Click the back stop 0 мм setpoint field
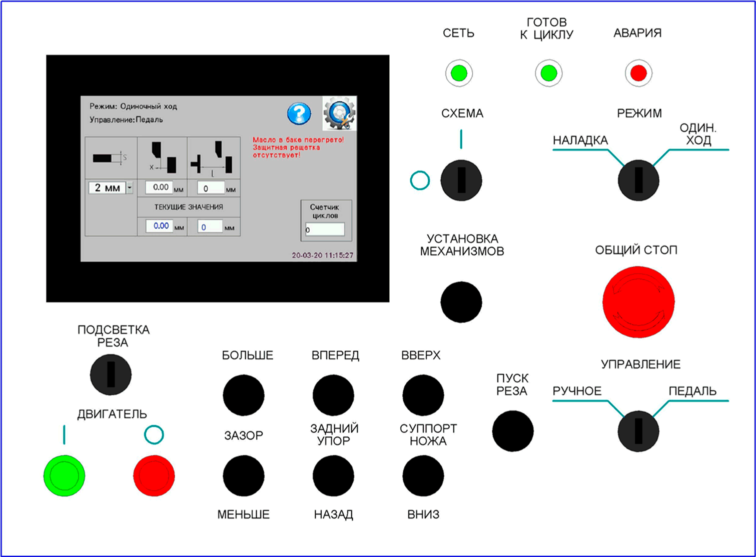 [211, 188]
